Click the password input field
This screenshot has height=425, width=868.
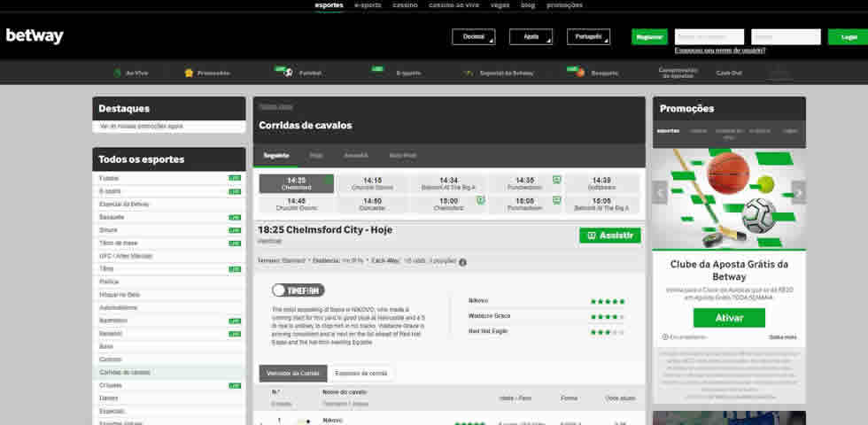coord(786,36)
